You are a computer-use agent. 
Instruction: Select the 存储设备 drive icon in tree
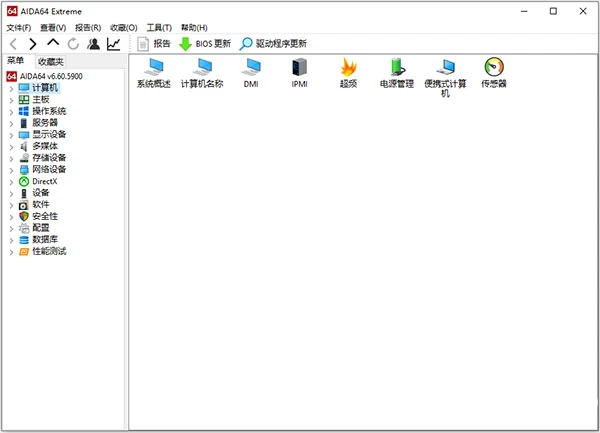point(24,158)
